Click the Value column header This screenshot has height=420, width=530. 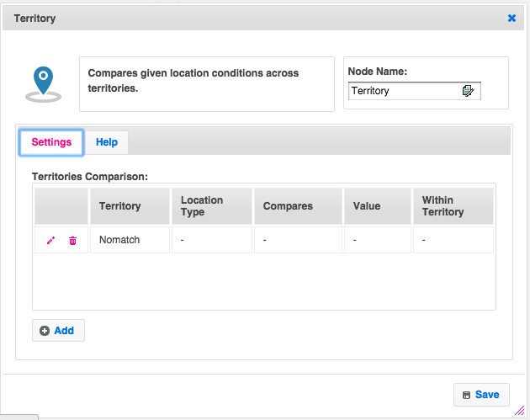coord(378,206)
